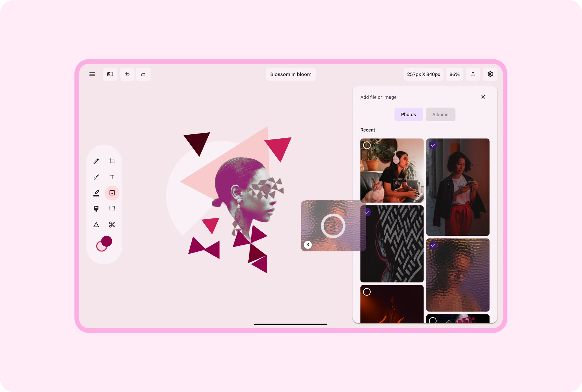Viewport: 582px width, 392px height.
Task: Open the hamburger menu
Action: coord(92,74)
